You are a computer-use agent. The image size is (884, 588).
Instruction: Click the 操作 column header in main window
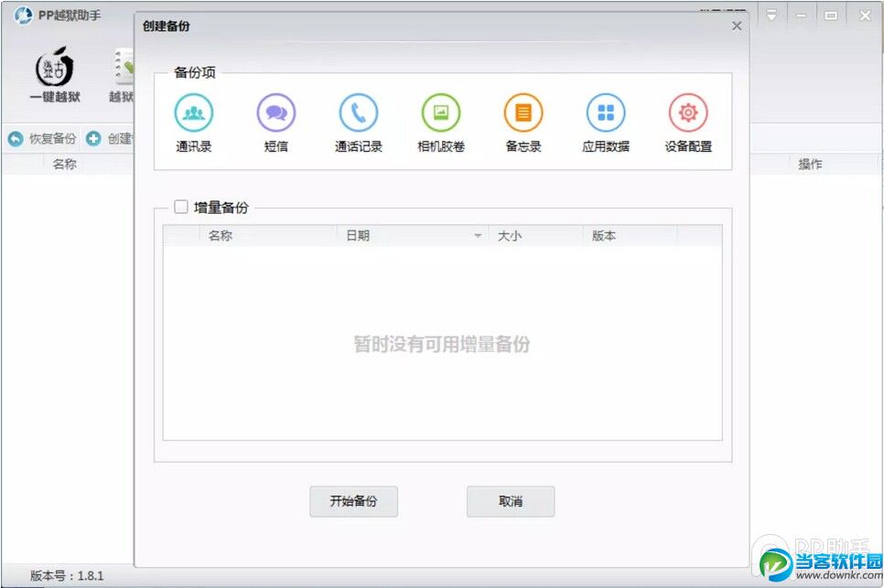coord(810,164)
